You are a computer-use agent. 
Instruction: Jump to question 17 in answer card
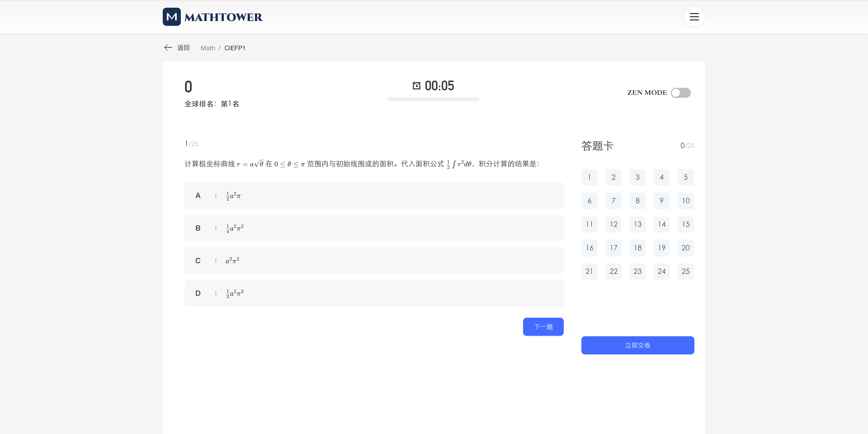pyautogui.click(x=613, y=248)
